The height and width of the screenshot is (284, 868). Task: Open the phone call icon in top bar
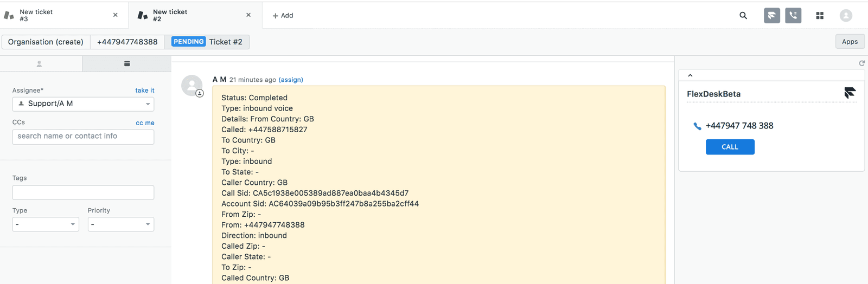[793, 16]
